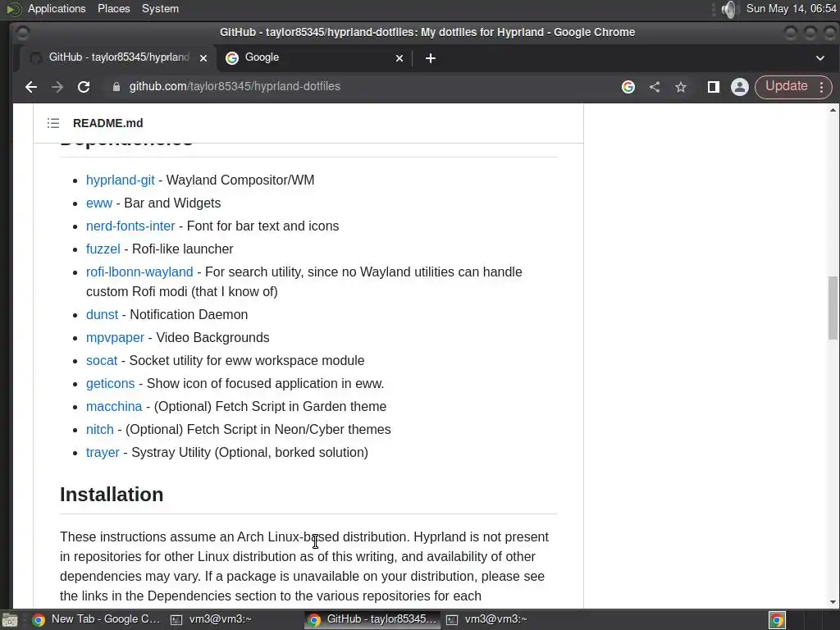View site security lock info

tap(116, 87)
